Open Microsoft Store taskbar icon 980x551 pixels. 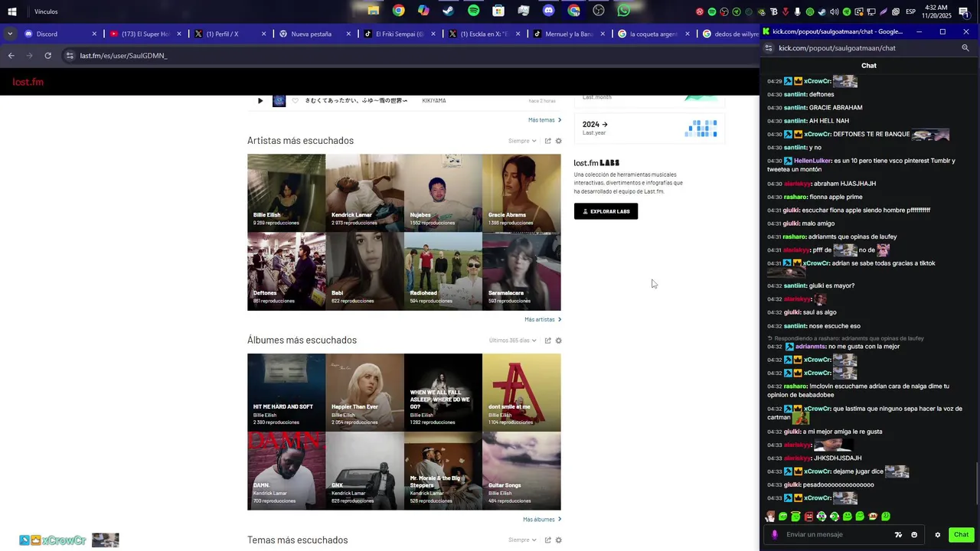498,11
